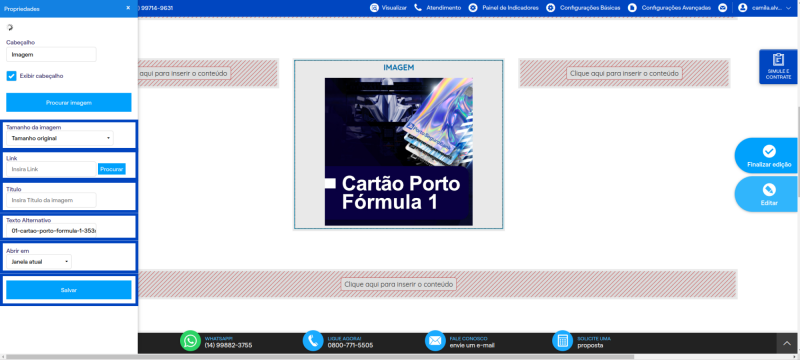Click the Atendimento phone icon
800x360 pixels.
(x=418, y=8)
